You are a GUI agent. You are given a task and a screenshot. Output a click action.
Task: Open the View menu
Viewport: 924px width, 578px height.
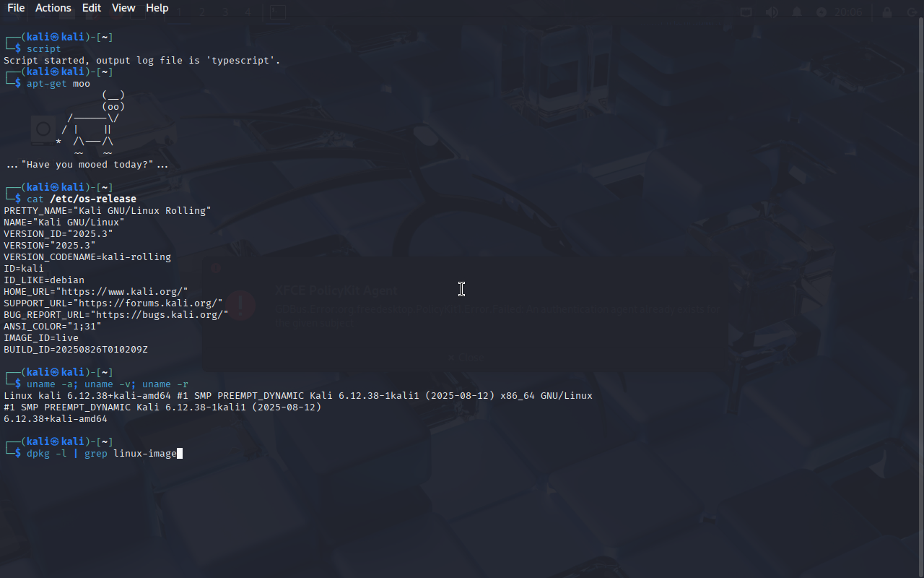pos(123,8)
